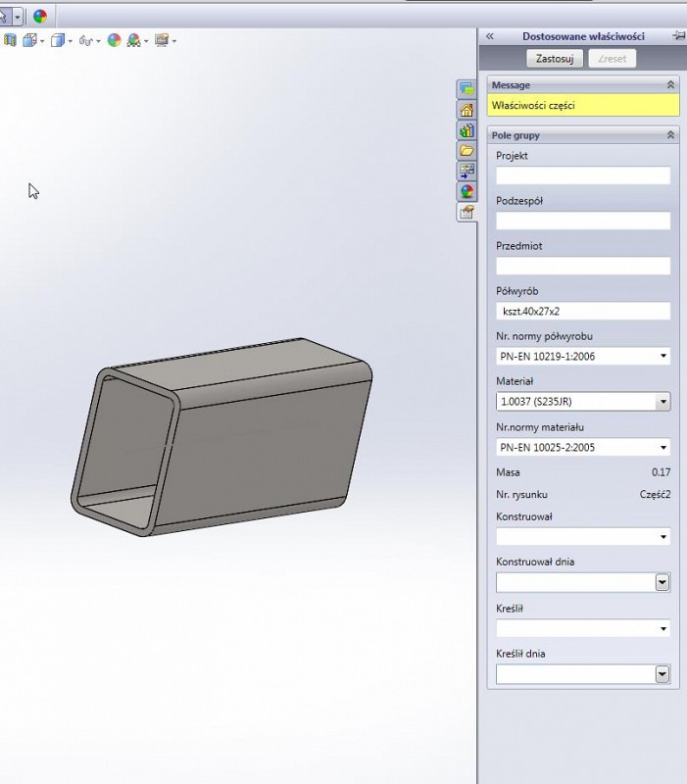Viewport: 687px width, 784px height.
Task: Open the File Explorer folder task pane tab
Action: [466, 151]
